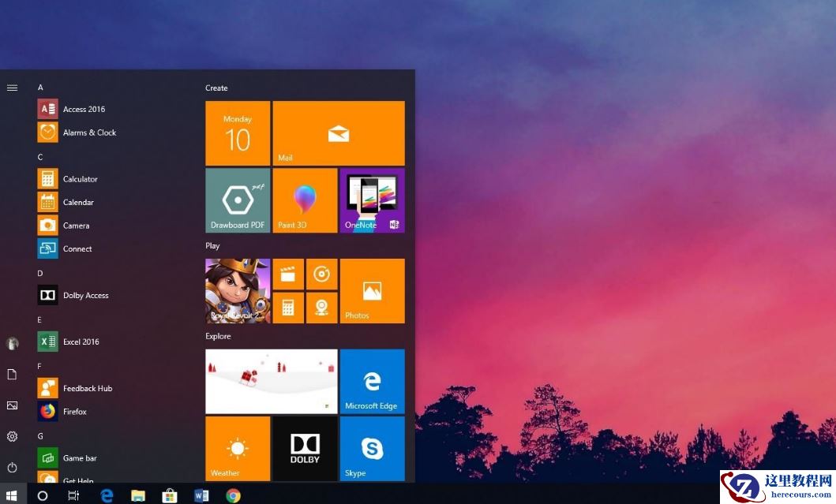Open the OneNote tile

(x=371, y=200)
